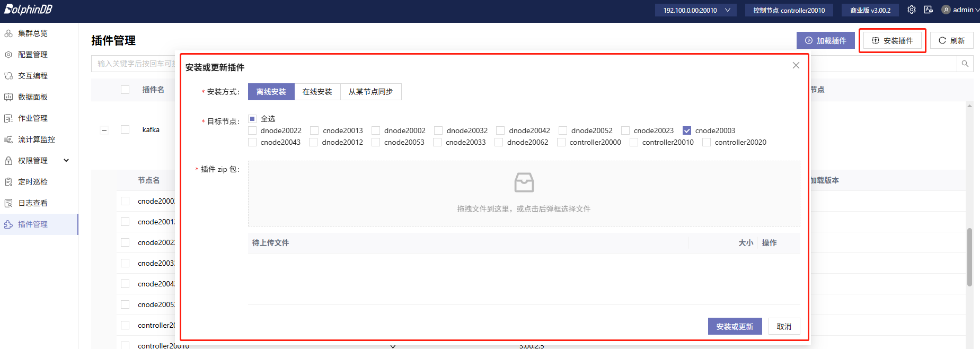Screen dimensions: 980x349
Task: Click the settings gear icon in header
Action: [x=911, y=10]
